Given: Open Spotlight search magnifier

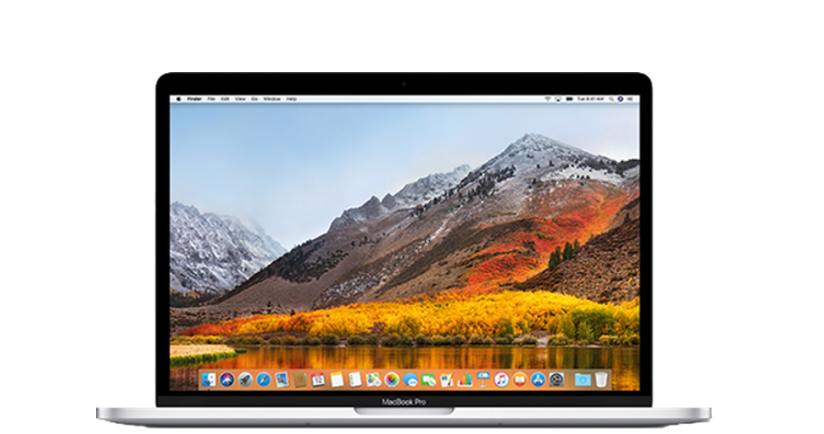Looking at the screenshot, I should coord(611,99).
